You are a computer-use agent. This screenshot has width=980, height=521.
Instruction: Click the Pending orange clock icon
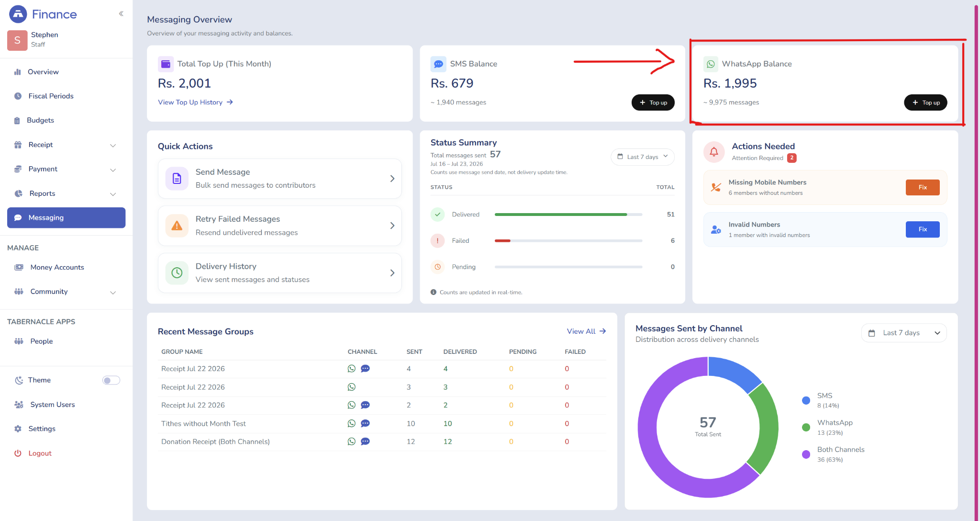tap(437, 267)
